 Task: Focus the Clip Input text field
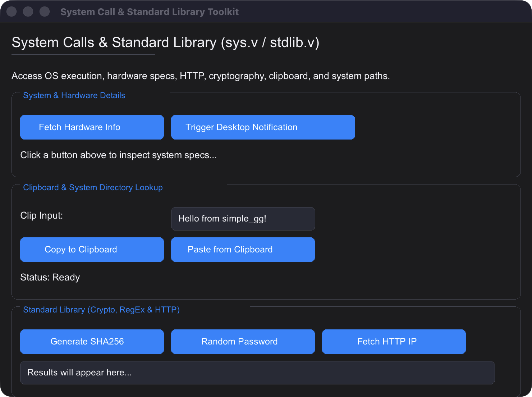point(243,219)
